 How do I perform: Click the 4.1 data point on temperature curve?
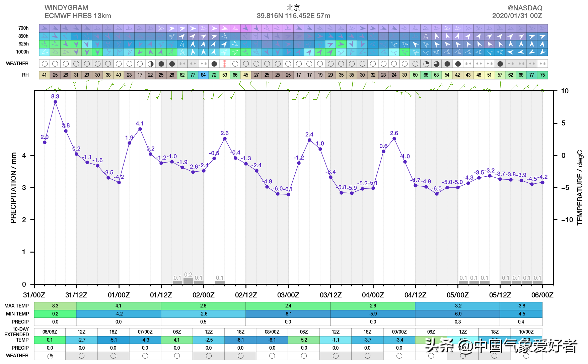point(140,129)
